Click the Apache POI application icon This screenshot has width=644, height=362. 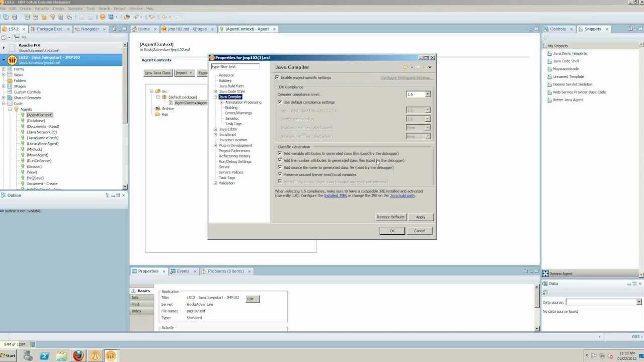pos(12,48)
